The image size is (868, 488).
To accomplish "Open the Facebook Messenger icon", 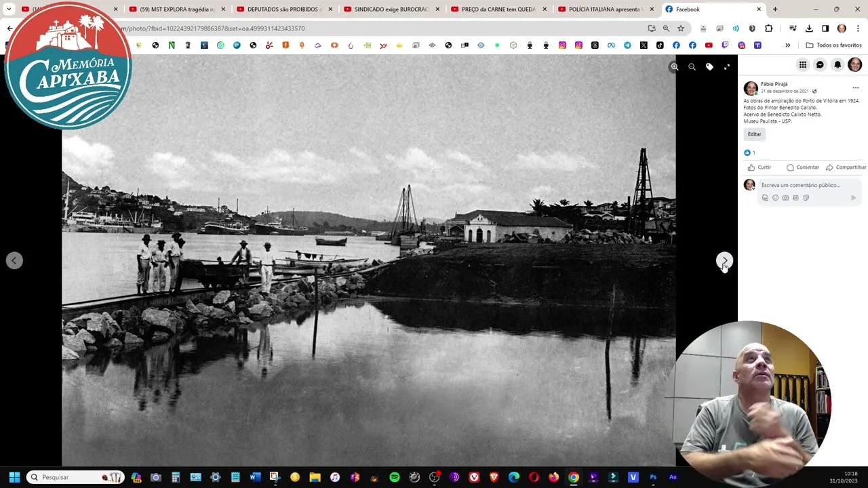I will click(x=820, y=65).
